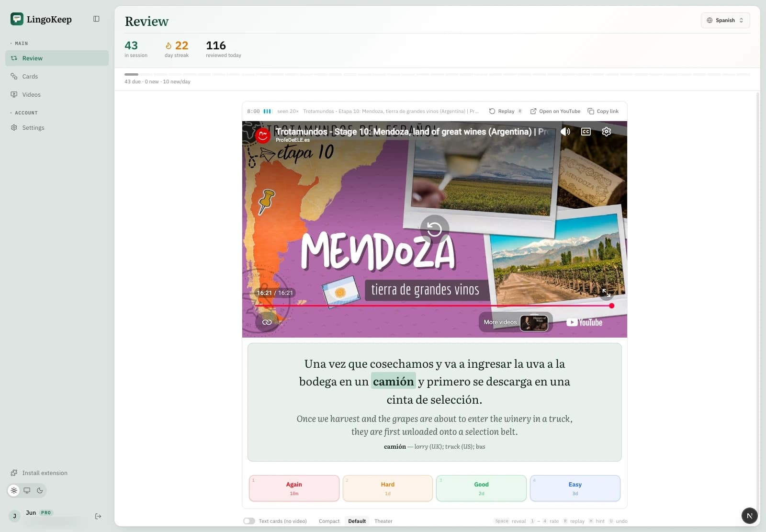
Task: Open YouTube player settings gear
Action: (607, 131)
